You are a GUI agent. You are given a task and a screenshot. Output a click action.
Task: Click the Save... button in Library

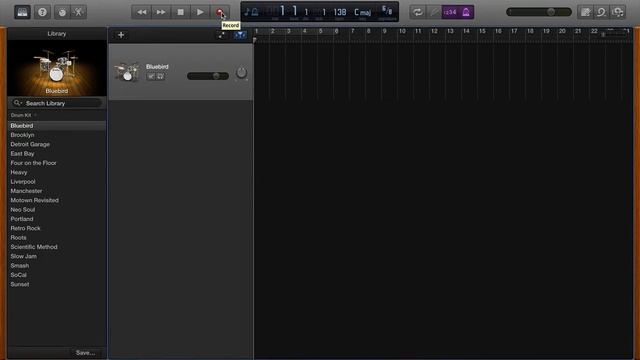(85, 353)
